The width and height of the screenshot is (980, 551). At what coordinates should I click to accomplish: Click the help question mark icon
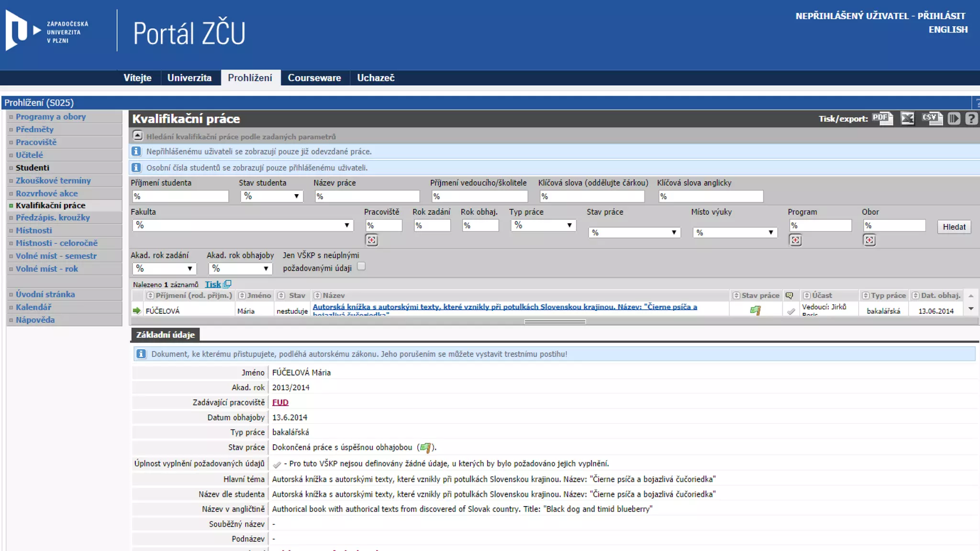click(971, 118)
